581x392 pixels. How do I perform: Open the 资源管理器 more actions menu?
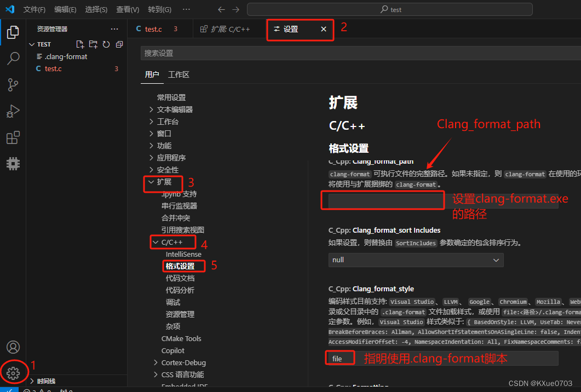tap(114, 29)
